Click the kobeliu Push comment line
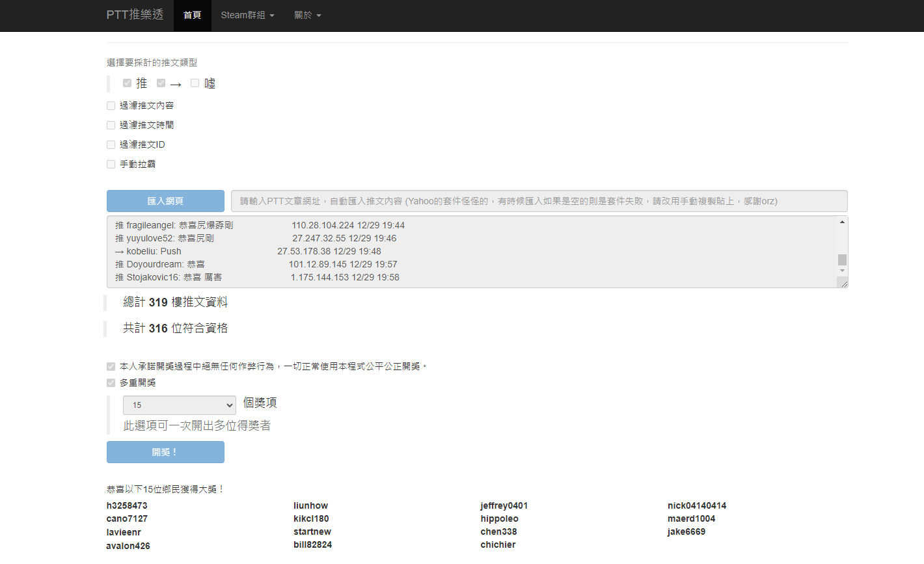Viewport: 924px width, 564px height. (x=248, y=251)
